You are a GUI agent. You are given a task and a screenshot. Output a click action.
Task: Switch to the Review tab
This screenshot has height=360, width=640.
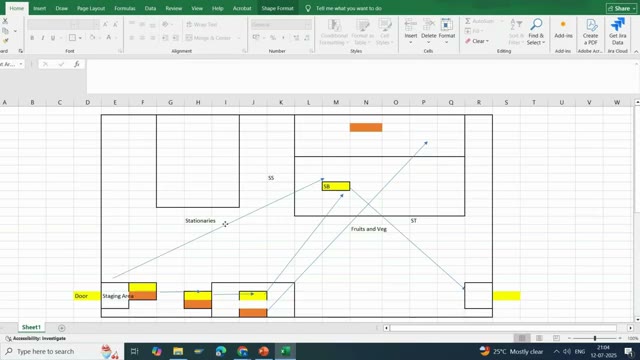click(173, 8)
